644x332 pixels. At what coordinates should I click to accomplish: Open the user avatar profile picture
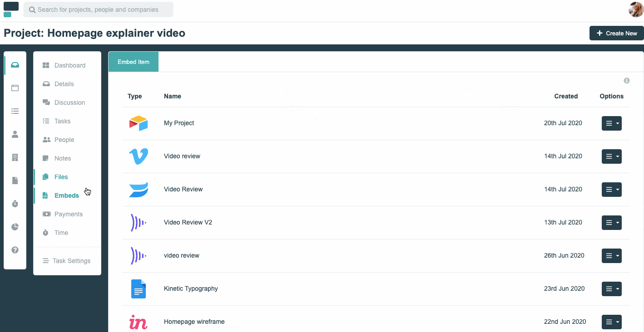636,10
